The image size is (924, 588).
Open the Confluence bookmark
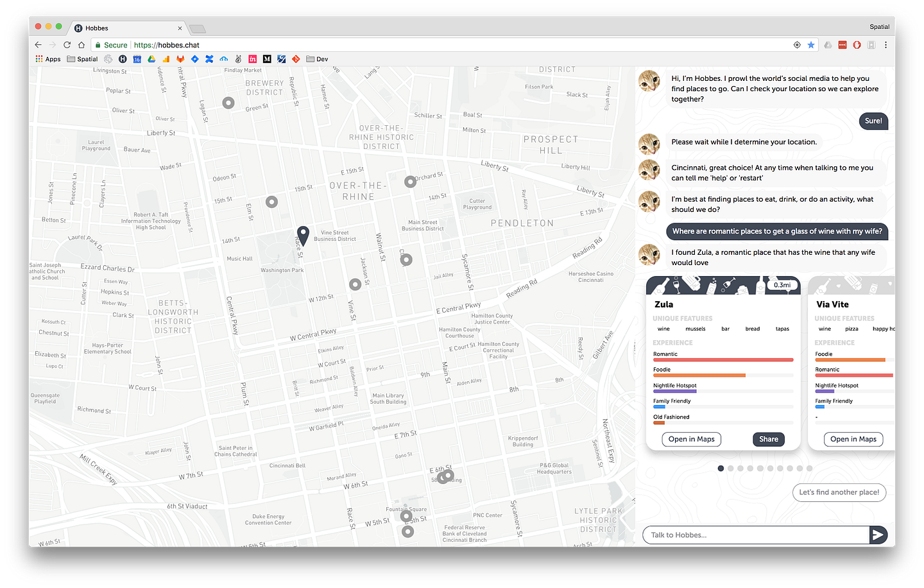[209, 59]
